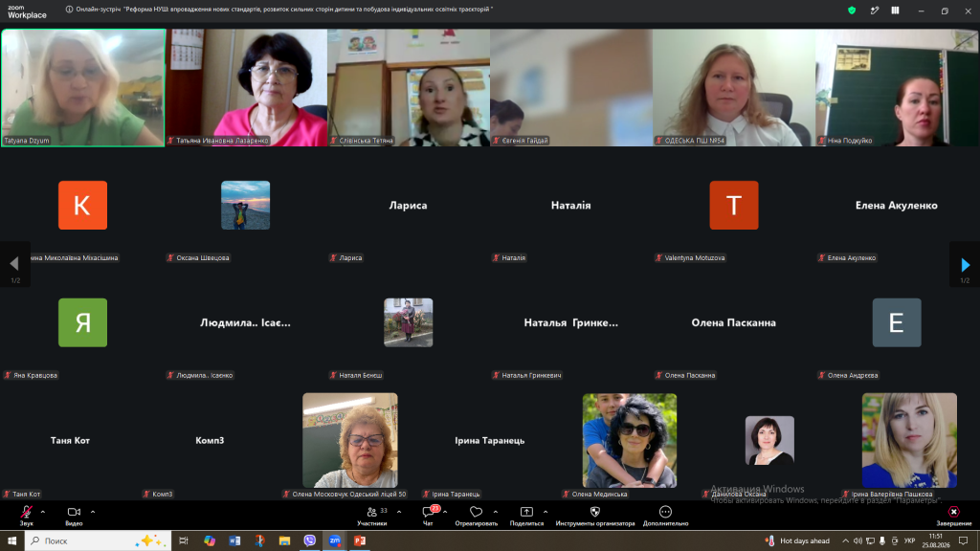Open Дополнительно more options
Screen dimensions: 980x551
click(x=665, y=516)
